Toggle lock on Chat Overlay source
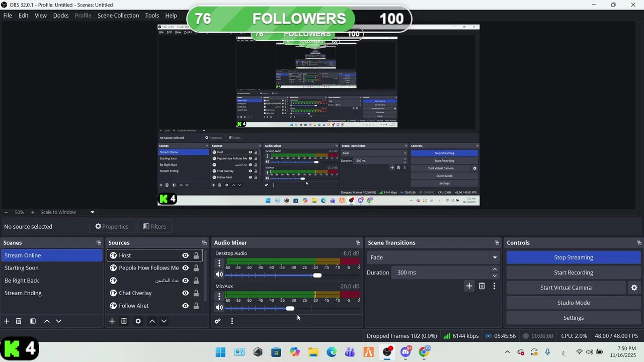644x362 pixels. click(196, 293)
